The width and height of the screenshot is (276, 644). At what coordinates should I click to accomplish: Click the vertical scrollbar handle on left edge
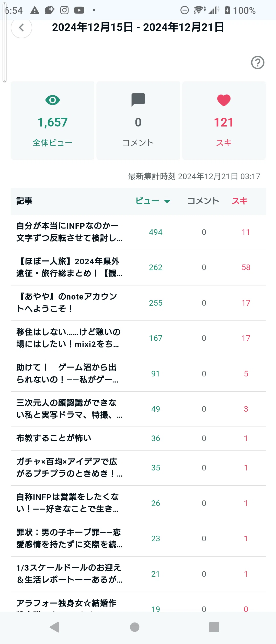4,43
